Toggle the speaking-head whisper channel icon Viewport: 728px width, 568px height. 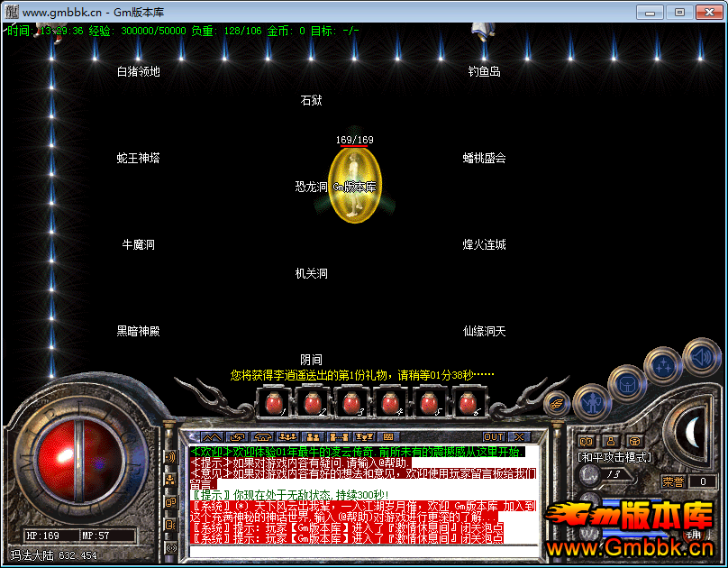[x=170, y=526]
